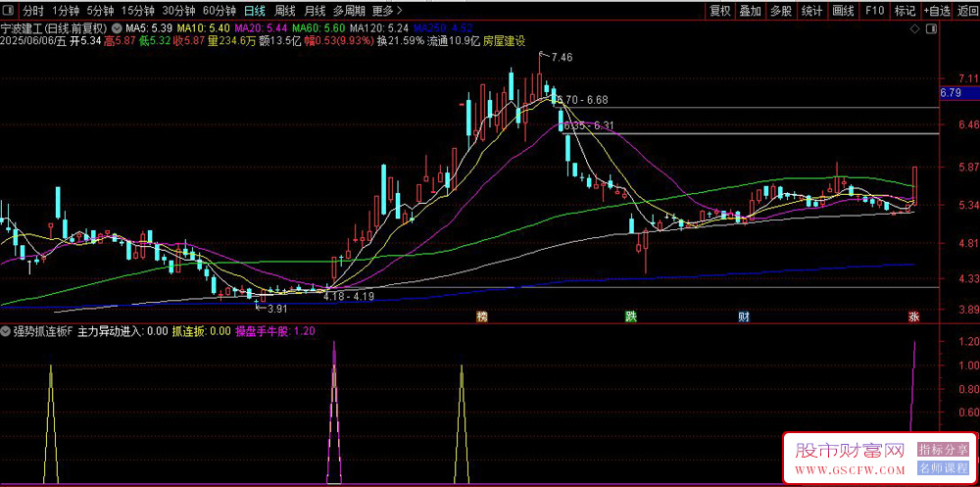Open the 复权 adjustment menu
This screenshot has height=487, width=980.
[x=720, y=11]
